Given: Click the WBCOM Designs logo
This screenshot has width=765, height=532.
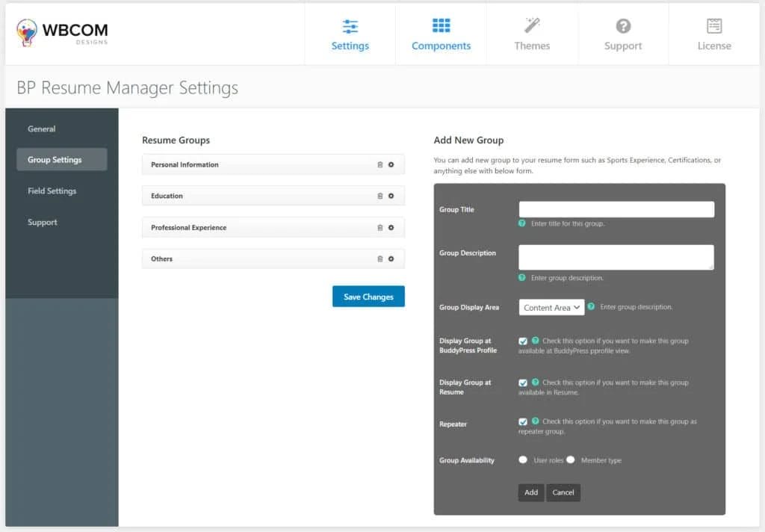Looking at the screenshot, I should pyautogui.click(x=62, y=32).
